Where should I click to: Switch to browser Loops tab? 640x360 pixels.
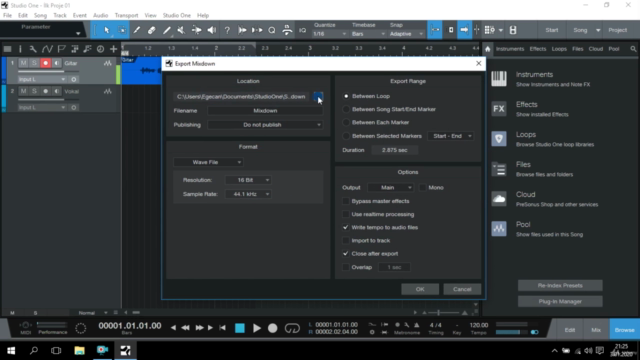[559, 49]
